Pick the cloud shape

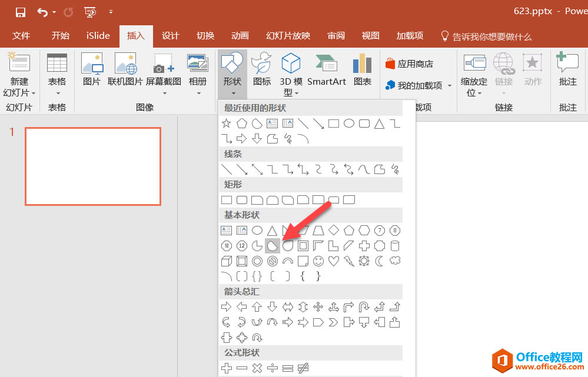click(x=395, y=261)
